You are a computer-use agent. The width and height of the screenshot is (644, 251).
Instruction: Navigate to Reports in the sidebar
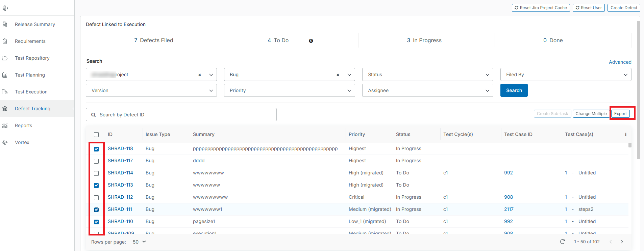[x=23, y=125]
